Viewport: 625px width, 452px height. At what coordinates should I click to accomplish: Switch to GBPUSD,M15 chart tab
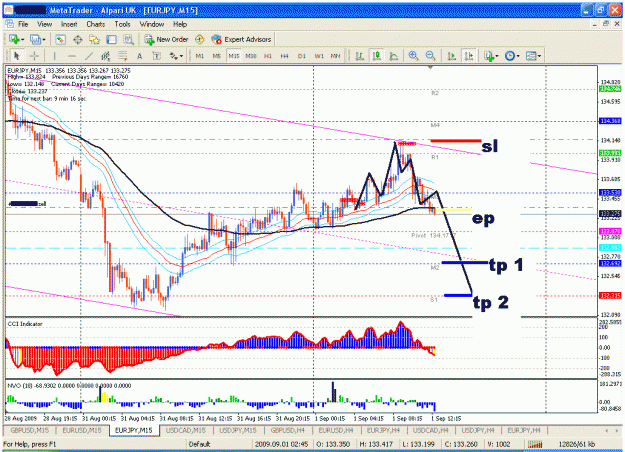pyautogui.click(x=29, y=430)
